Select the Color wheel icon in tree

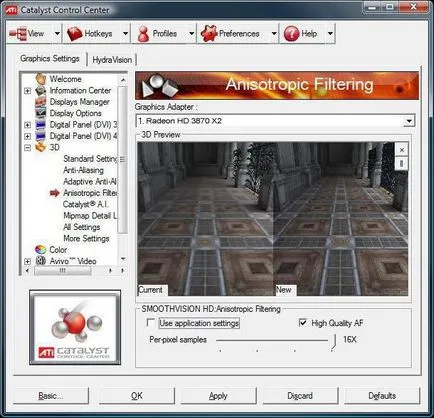tap(40, 250)
